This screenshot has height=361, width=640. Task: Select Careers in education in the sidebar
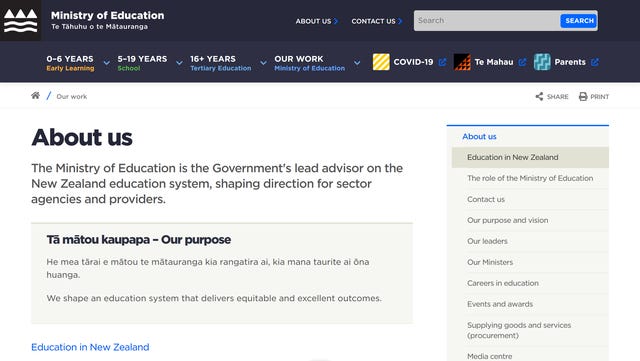pyautogui.click(x=502, y=283)
